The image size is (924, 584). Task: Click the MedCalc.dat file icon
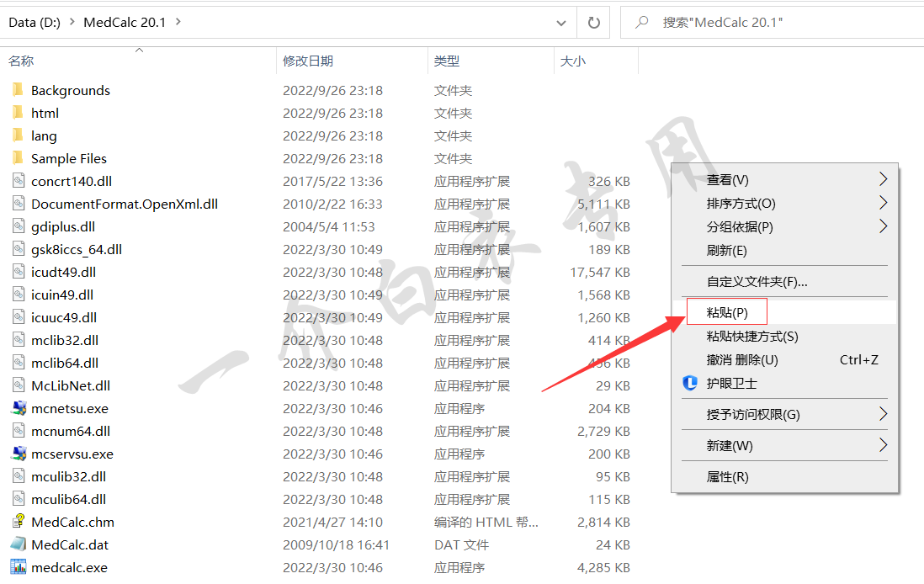[x=19, y=544]
